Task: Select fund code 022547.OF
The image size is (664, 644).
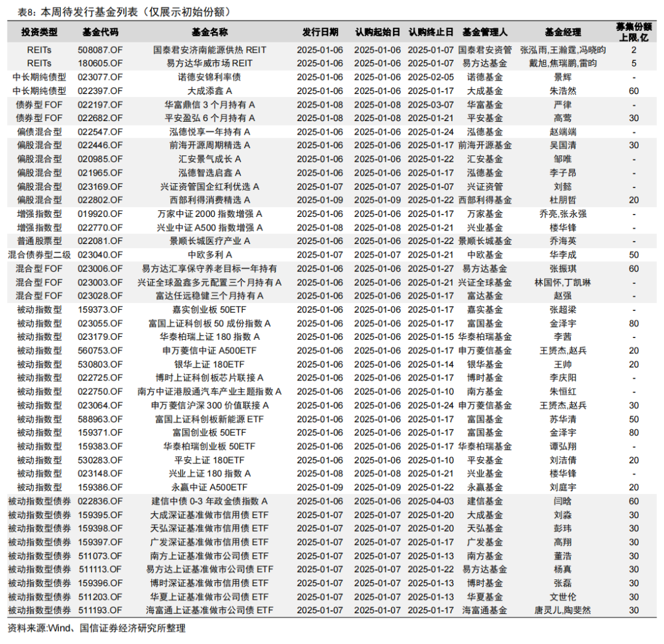Action: 100,132
